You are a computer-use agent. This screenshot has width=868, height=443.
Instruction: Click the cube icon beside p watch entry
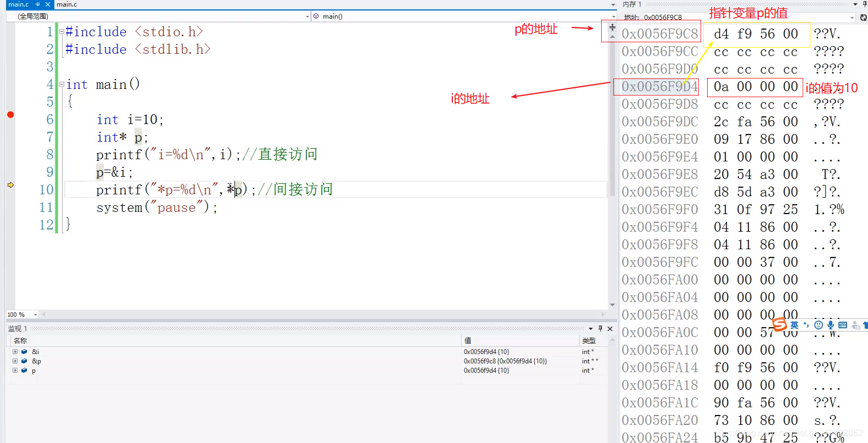[24, 371]
